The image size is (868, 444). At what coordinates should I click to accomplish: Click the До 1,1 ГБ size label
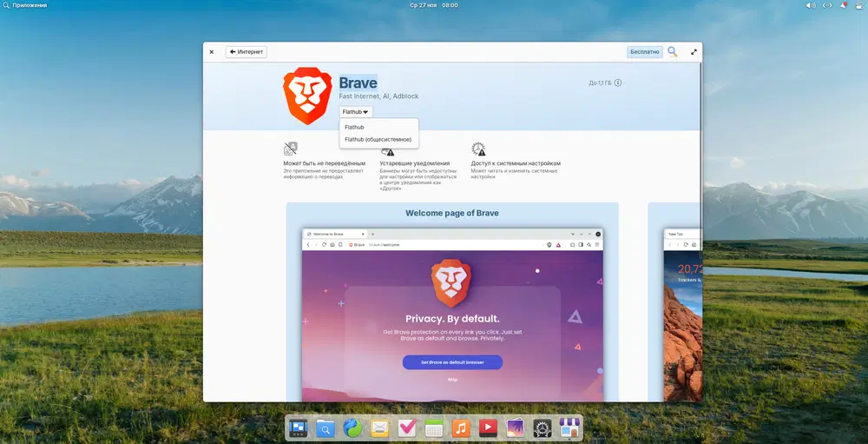tap(600, 83)
